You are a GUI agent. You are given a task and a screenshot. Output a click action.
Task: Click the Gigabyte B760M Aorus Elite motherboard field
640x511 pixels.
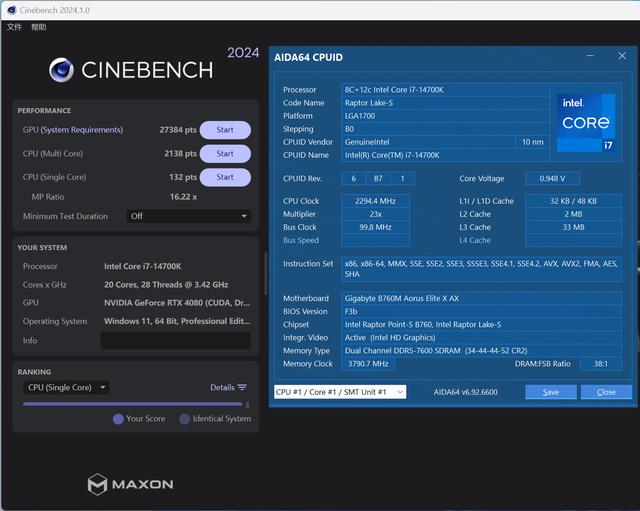tap(481, 298)
